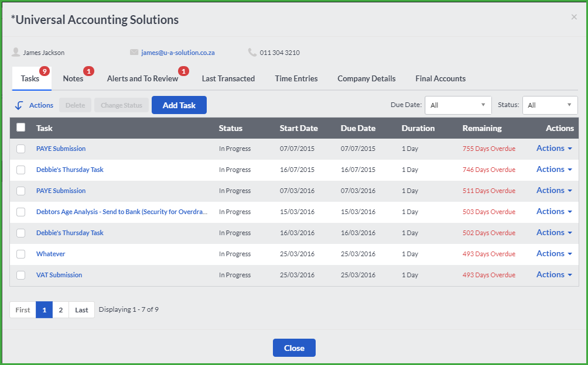
Task: Jump to the Last page
Action: point(81,309)
